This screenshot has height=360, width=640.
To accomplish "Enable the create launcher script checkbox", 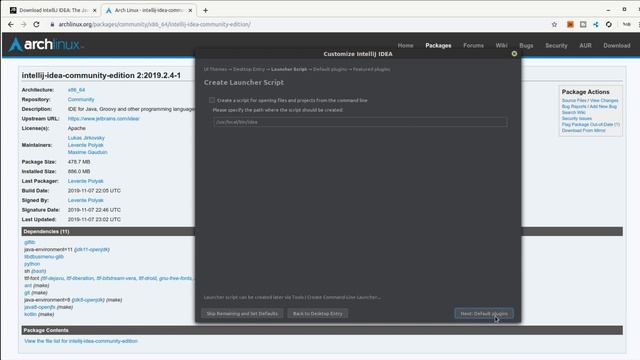I will click(211, 100).
